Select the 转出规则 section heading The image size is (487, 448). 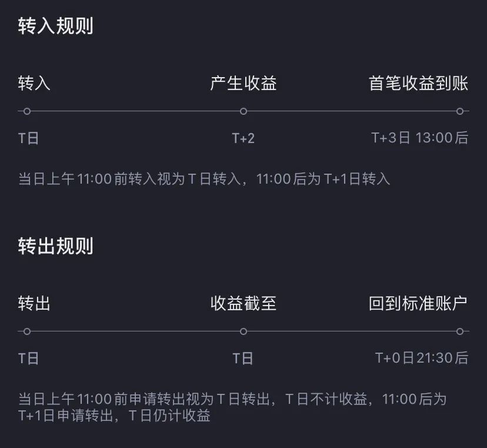(56, 246)
